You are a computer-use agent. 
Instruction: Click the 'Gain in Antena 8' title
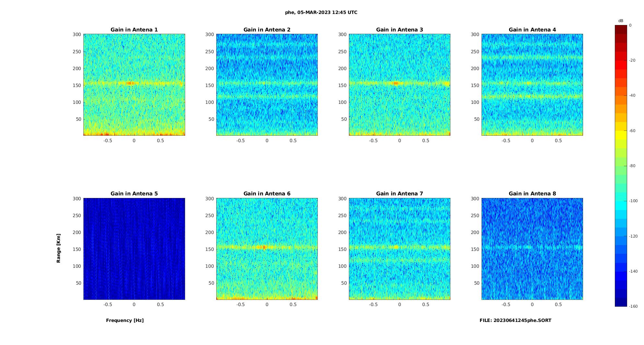coord(532,193)
